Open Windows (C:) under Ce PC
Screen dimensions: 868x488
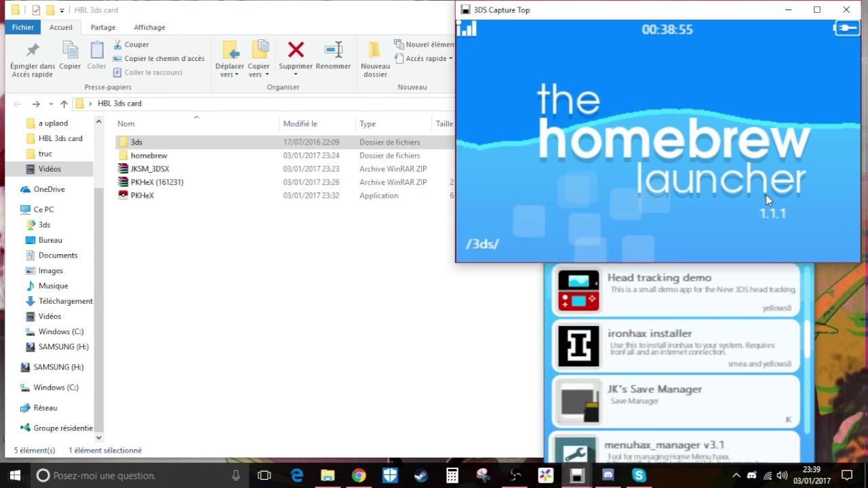click(x=61, y=331)
